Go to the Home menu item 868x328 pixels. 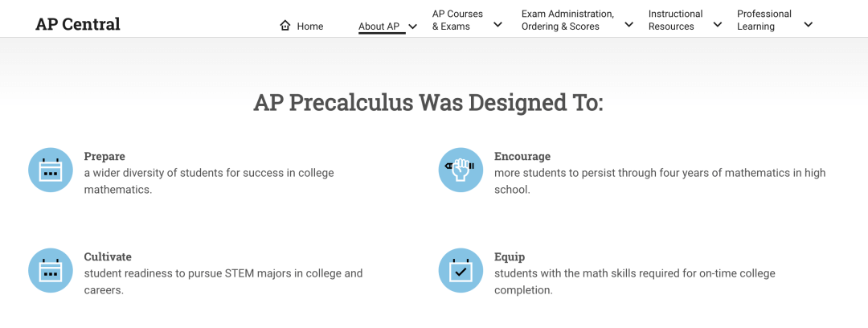[301, 26]
